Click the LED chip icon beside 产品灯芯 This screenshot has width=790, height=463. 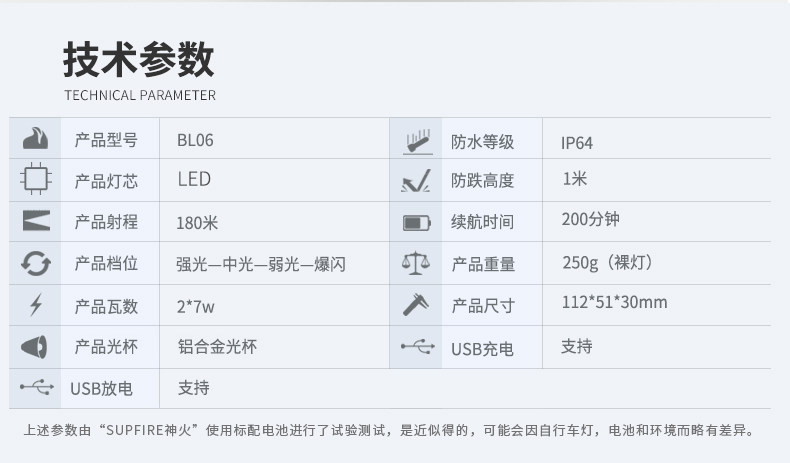click(35, 180)
